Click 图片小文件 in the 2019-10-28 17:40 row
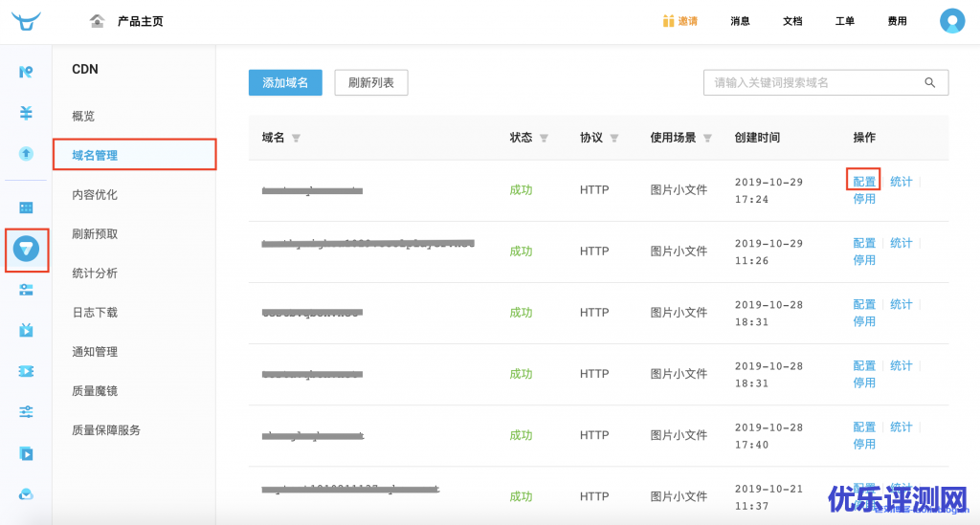 pos(679,435)
